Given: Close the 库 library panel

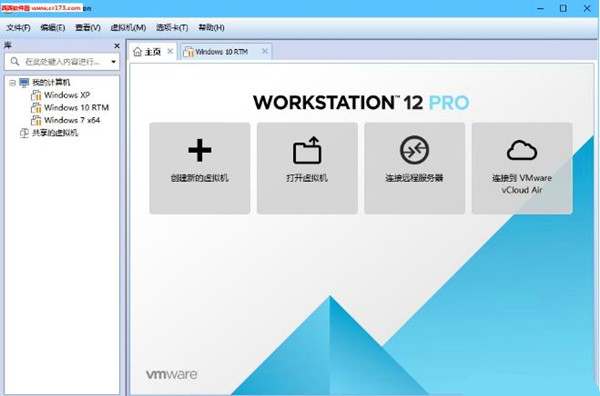Looking at the screenshot, I should tap(117, 46).
